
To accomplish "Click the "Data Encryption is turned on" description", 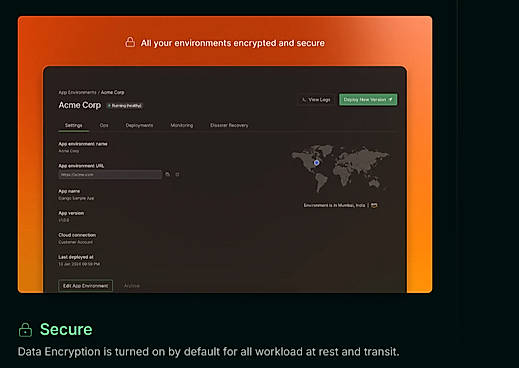I will pos(208,352).
